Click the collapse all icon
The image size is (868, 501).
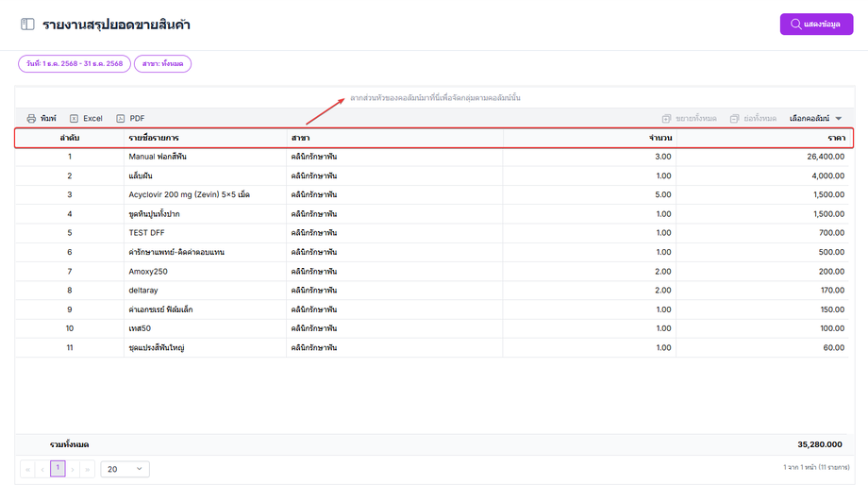click(735, 119)
